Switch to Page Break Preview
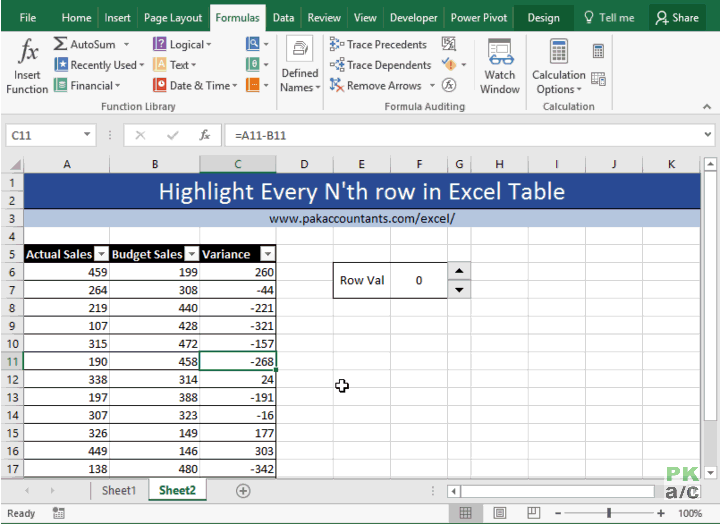The width and height of the screenshot is (720, 524). point(533,513)
